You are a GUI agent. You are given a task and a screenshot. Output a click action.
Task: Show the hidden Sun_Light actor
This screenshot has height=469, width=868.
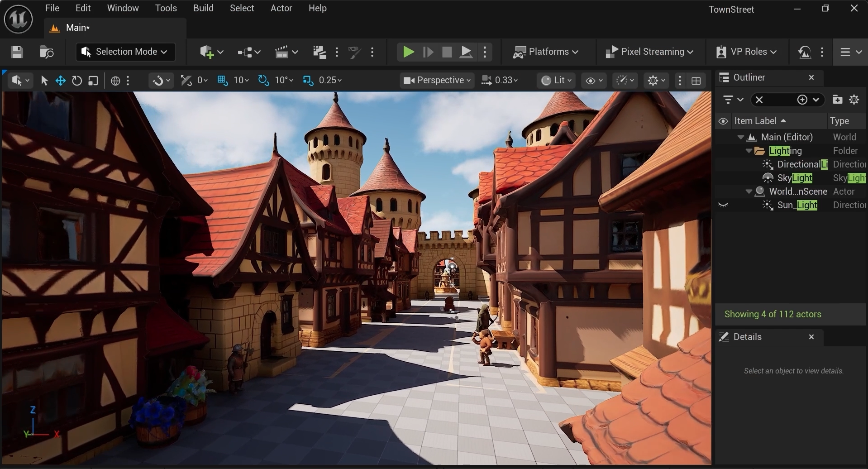(723, 205)
